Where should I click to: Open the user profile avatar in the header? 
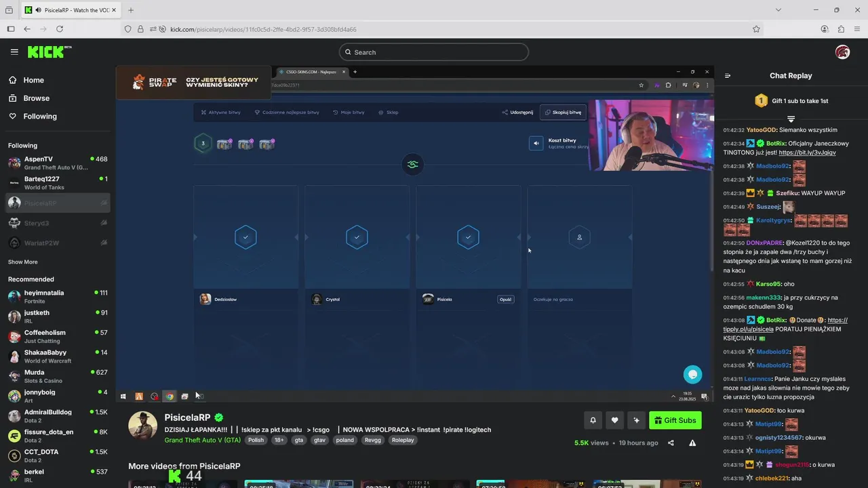pyautogui.click(x=842, y=52)
